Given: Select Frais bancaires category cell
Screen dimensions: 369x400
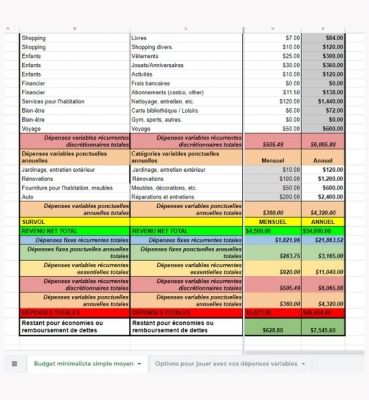Looking at the screenshot, I should (x=186, y=83).
